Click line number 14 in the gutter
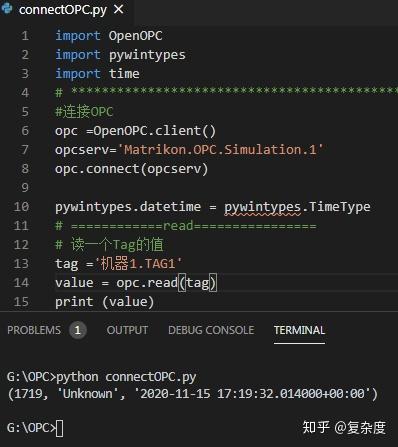This screenshot has width=398, height=447. [x=21, y=283]
